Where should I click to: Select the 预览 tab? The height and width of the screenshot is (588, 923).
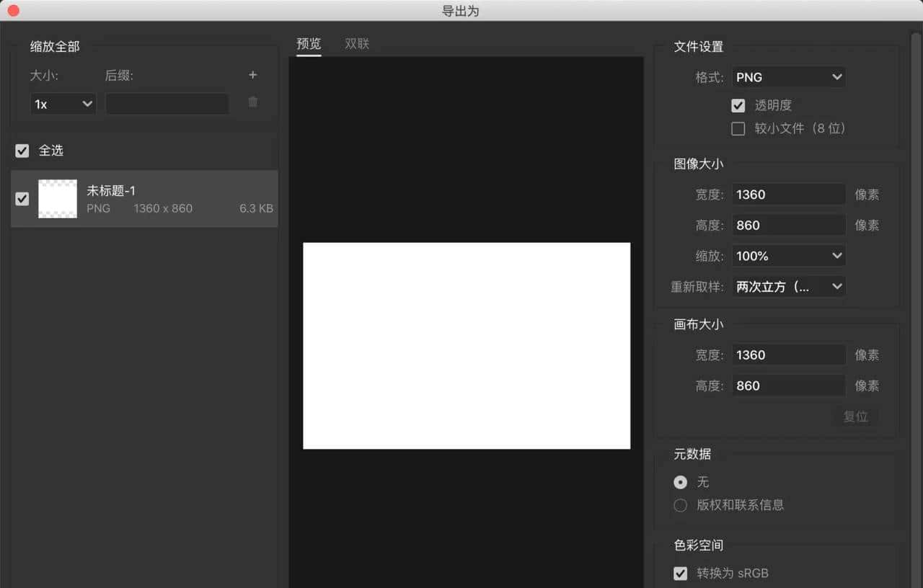[x=309, y=43]
